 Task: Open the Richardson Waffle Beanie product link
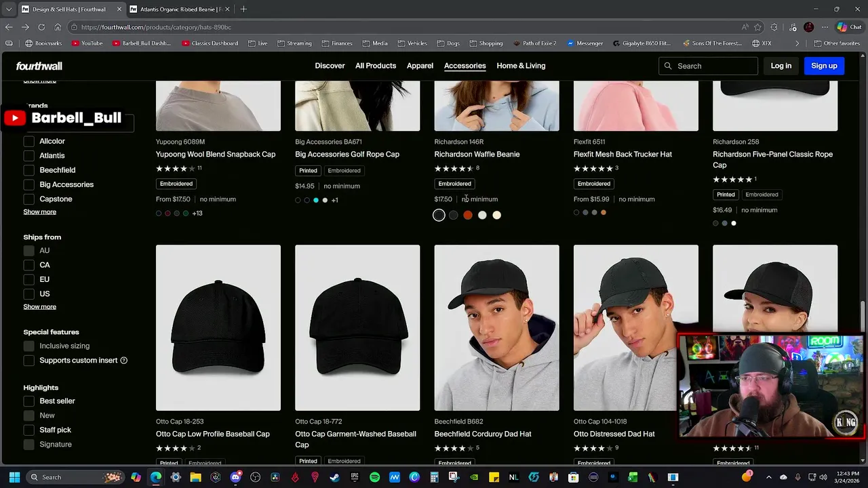(477, 155)
